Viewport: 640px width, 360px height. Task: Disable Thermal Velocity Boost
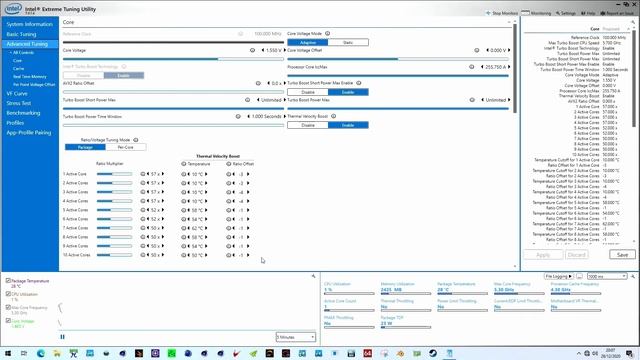[308, 125]
